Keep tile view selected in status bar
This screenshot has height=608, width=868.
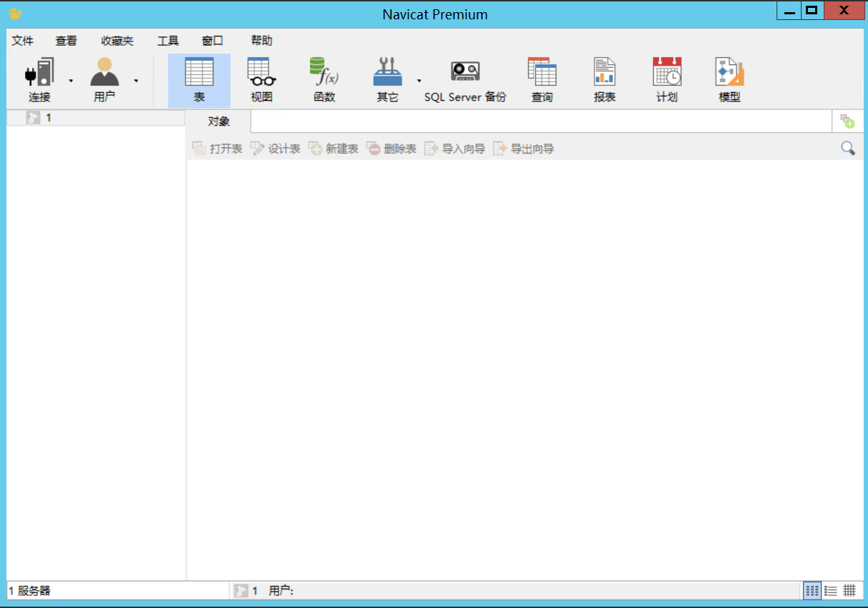pos(812,590)
